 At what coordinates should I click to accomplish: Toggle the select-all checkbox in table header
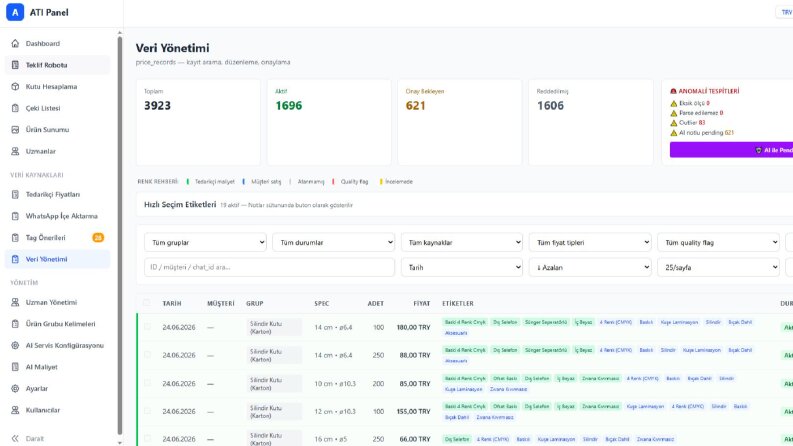point(147,303)
